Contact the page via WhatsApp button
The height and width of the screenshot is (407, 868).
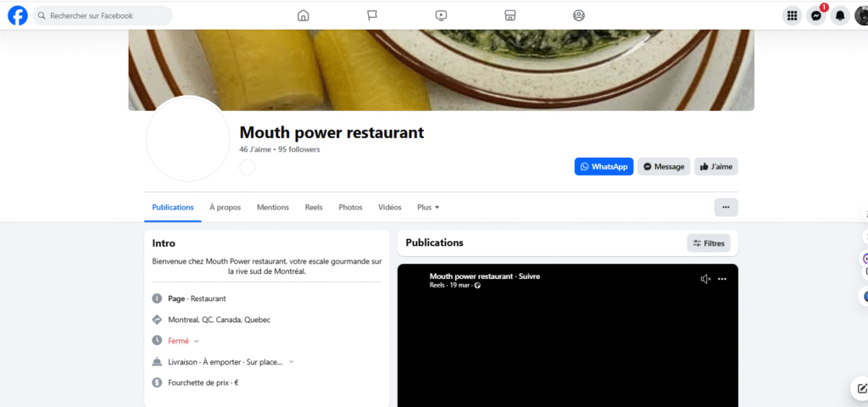click(x=604, y=167)
